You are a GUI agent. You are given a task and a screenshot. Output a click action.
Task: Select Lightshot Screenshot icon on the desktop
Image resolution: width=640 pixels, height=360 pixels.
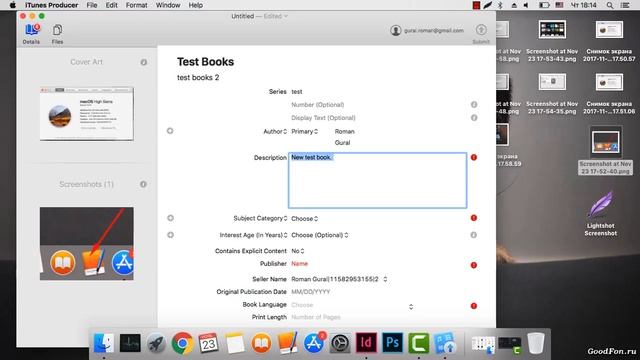pyautogui.click(x=600, y=213)
